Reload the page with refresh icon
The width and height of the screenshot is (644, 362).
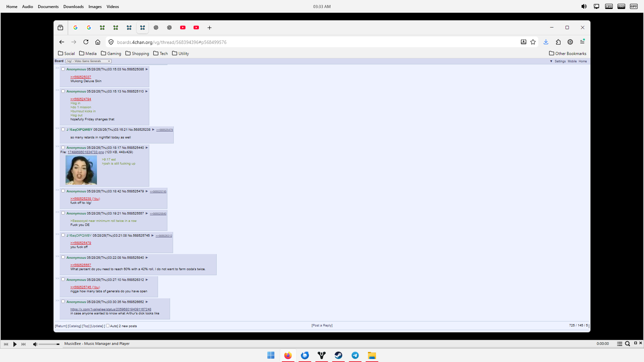pyautogui.click(x=86, y=42)
